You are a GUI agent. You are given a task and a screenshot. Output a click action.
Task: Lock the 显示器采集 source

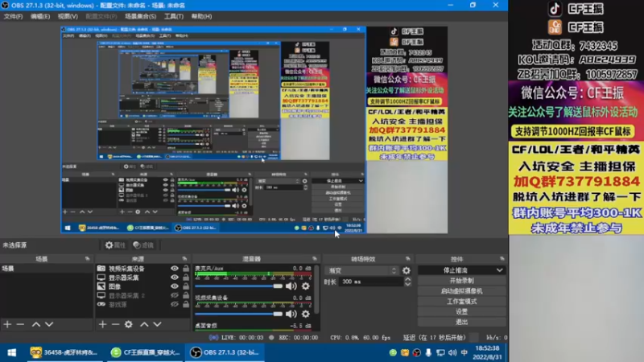pos(186,278)
